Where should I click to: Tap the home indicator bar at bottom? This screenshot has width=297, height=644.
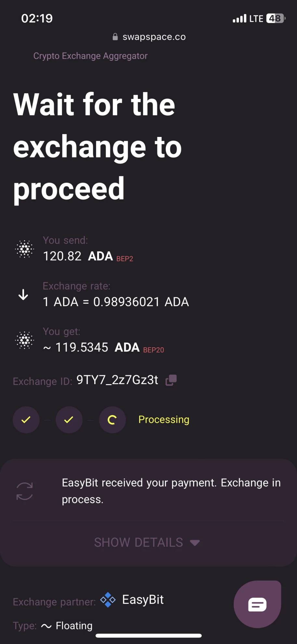coord(148,636)
